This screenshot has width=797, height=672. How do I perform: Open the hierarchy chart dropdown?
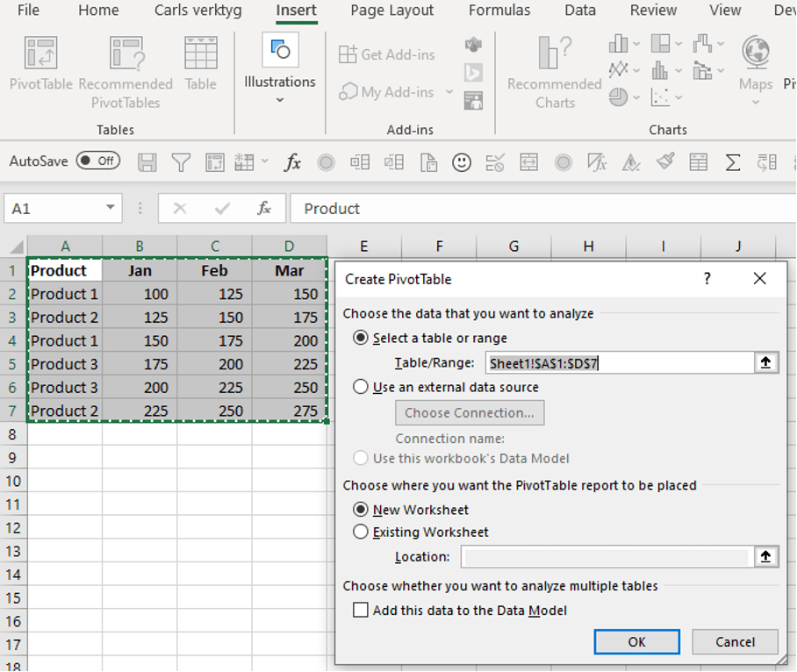coord(679,44)
